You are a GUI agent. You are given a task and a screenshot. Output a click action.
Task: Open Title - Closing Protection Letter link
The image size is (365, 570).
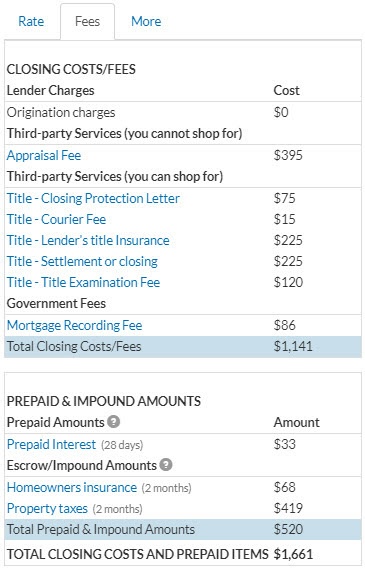(x=93, y=198)
